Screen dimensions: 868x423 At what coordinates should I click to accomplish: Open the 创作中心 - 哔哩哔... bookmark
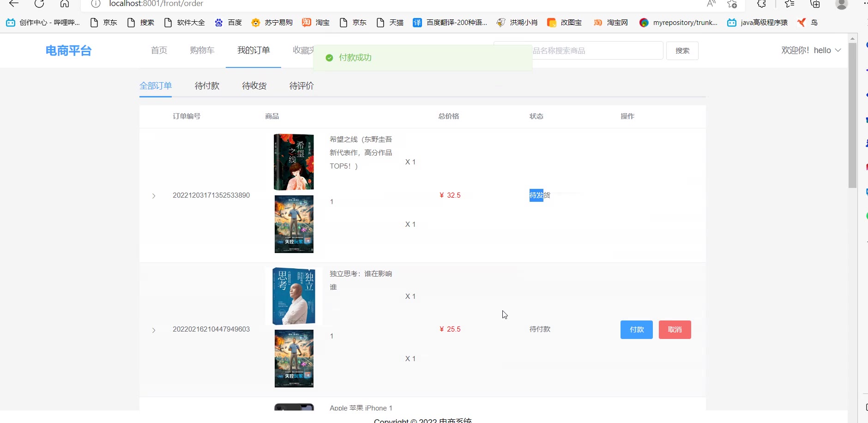[x=43, y=23]
